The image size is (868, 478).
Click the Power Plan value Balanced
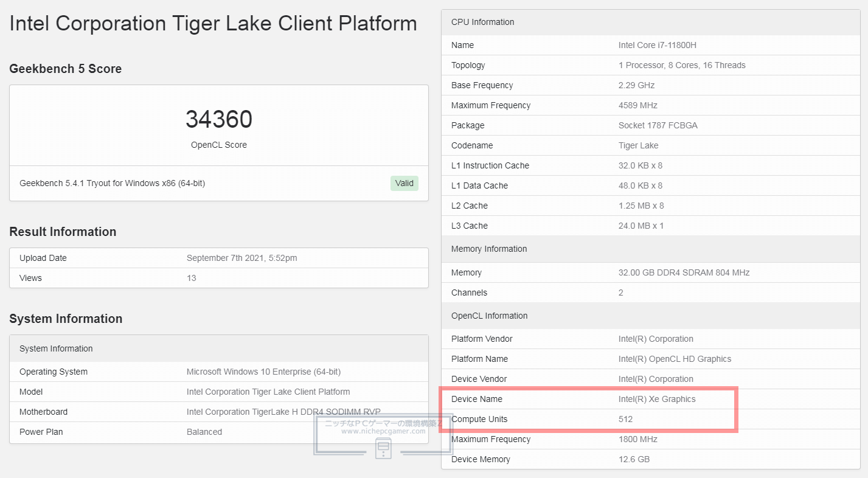pyautogui.click(x=204, y=432)
